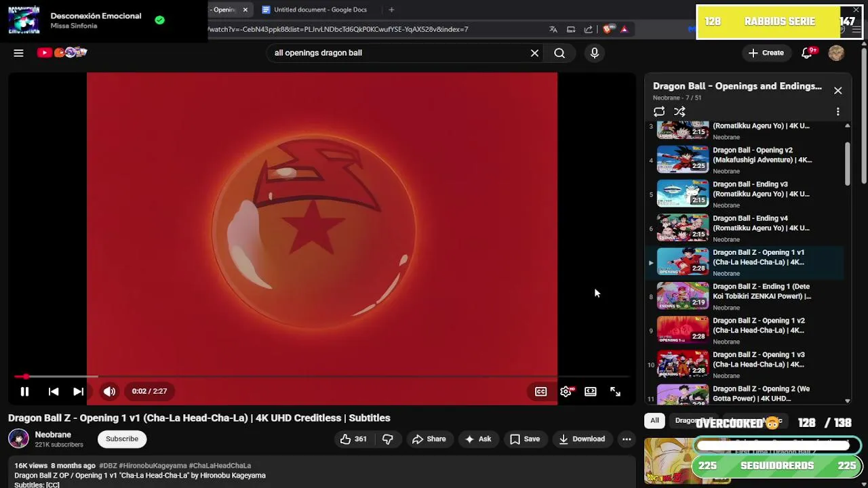Open Brave Rewards triangle icon
The width and height of the screenshot is (868, 488).
(624, 29)
